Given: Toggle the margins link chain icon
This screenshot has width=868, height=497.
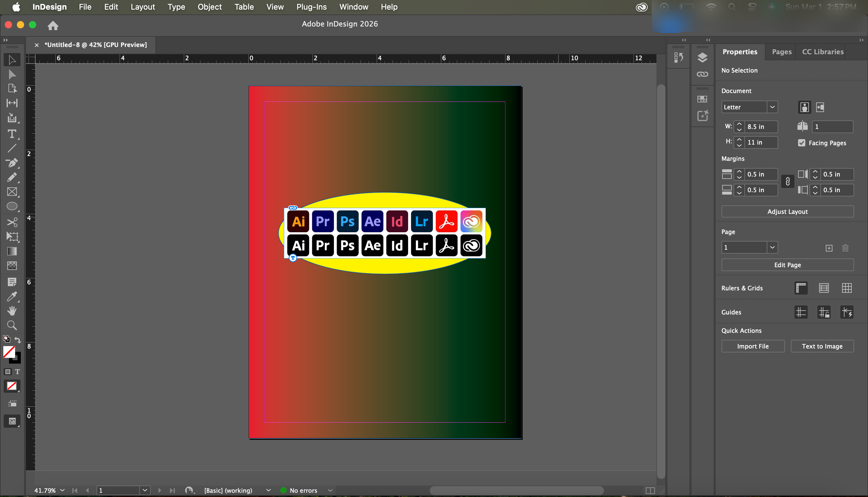Looking at the screenshot, I should click(x=788, y=182).
